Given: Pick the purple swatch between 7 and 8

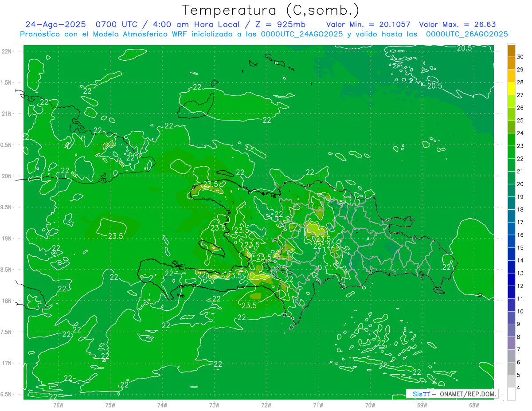Looking at the screenshot, I should pyautogui.click(x=511, y=343).
